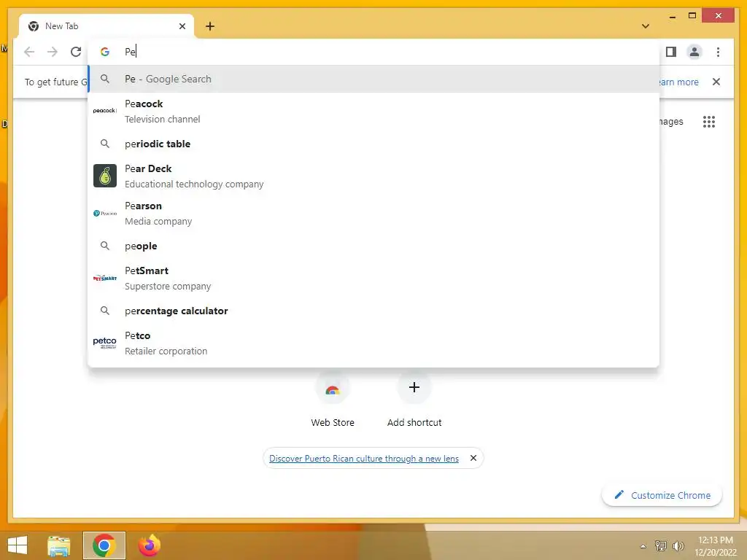Open the Google apps grid icon
Image resolution: width=747 pixels, height=560 pixels.
coord(709,122)
